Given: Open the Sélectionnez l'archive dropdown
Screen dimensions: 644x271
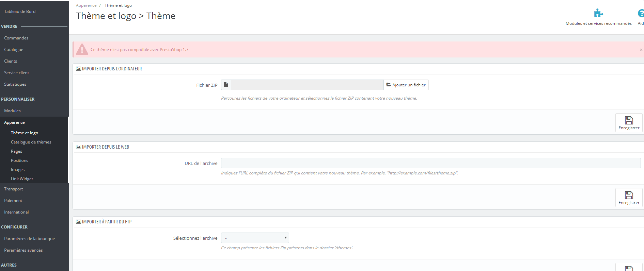Looking at the screenshot, I should [x=255, y=238].
